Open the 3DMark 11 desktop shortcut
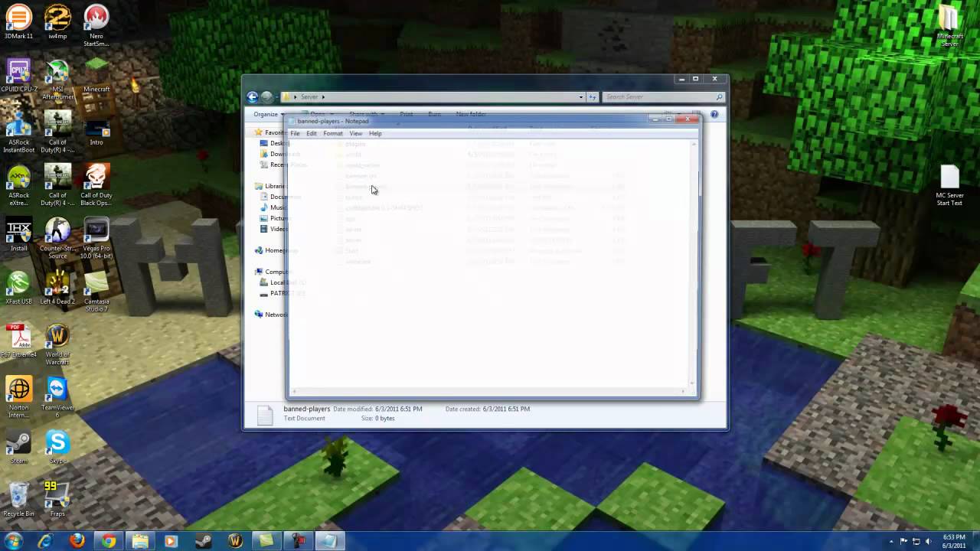This screenshot has height=551, width=980. [18, 22]
